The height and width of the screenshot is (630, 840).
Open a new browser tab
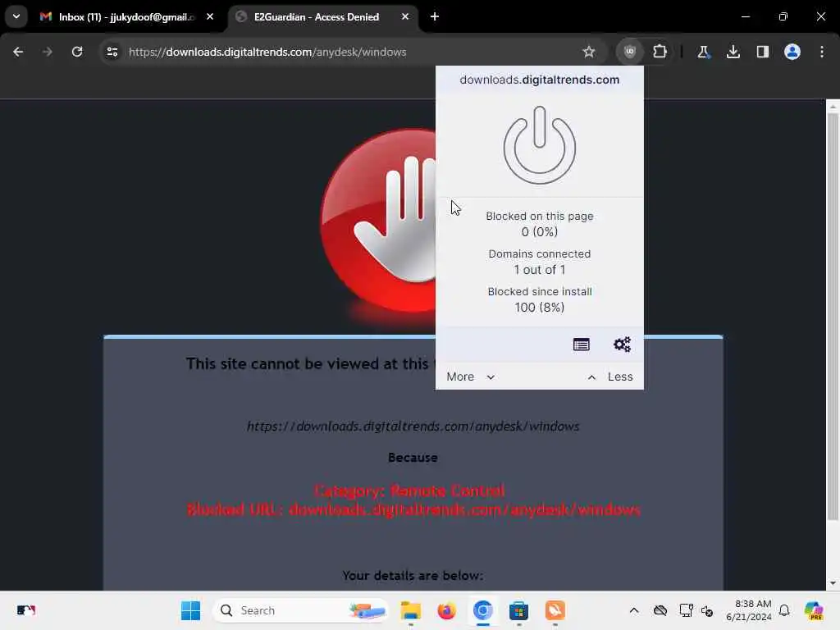[435, 16]
